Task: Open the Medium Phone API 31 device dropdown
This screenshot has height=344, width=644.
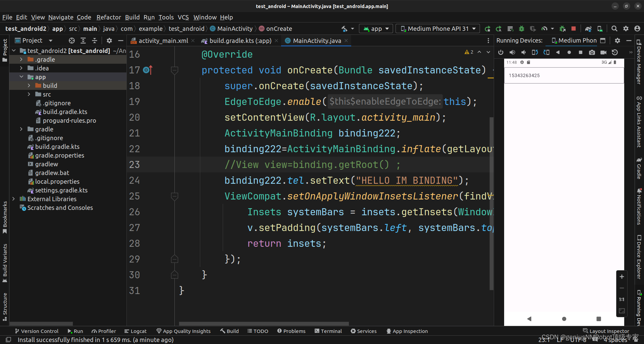Action: pos(437,28)
